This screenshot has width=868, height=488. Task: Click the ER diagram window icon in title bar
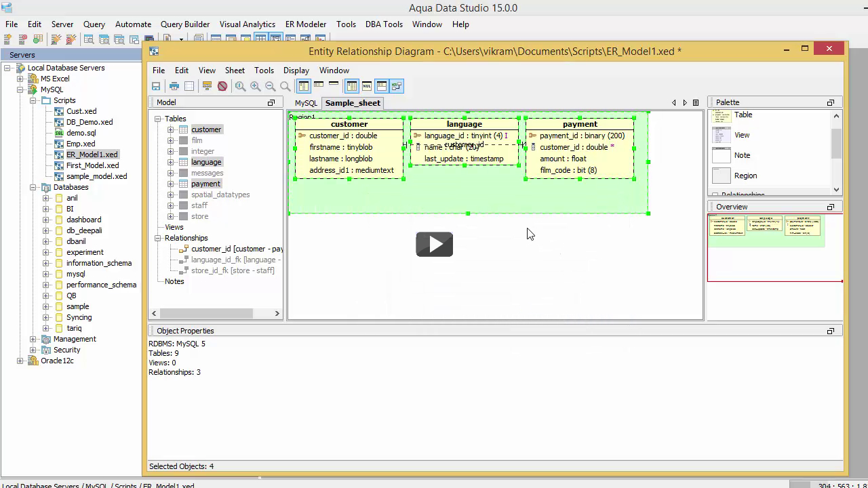154,51
